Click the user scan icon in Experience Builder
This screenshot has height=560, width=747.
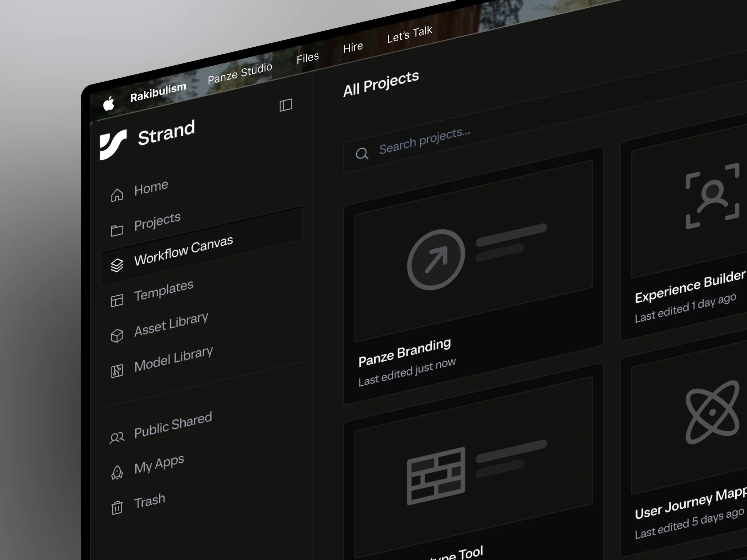[x=712, y=196]
